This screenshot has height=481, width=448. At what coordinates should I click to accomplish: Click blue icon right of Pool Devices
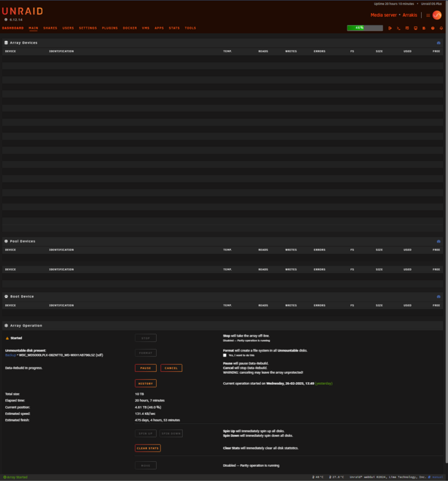coord(438,241)
